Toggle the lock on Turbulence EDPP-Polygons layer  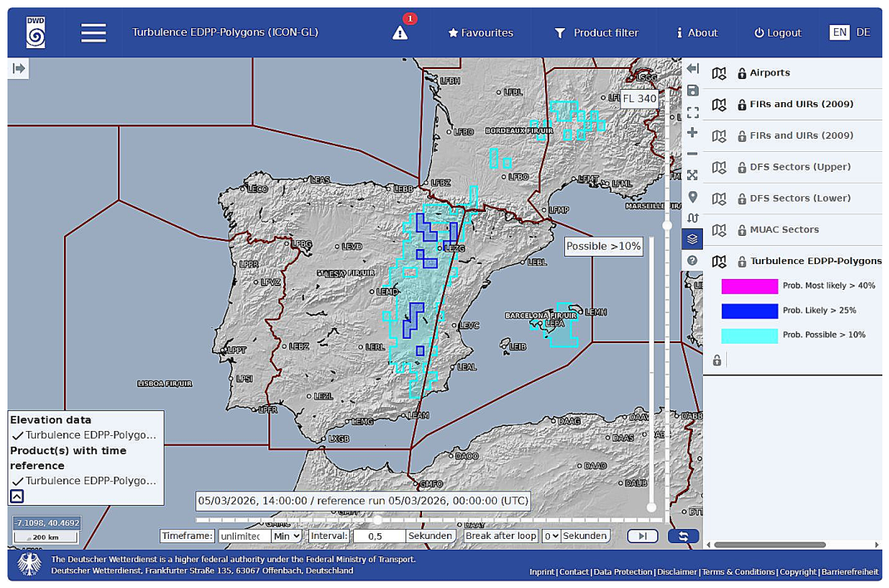[742, 261]
